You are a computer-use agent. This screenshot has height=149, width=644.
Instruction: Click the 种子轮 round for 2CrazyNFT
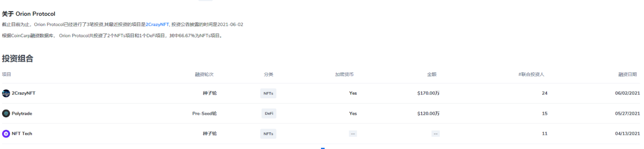point(210,93)
